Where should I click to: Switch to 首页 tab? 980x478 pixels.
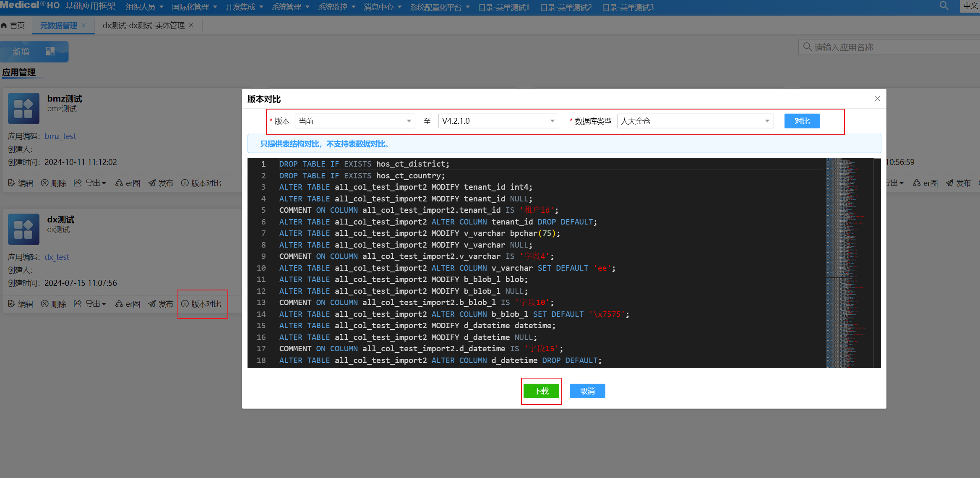13,26
